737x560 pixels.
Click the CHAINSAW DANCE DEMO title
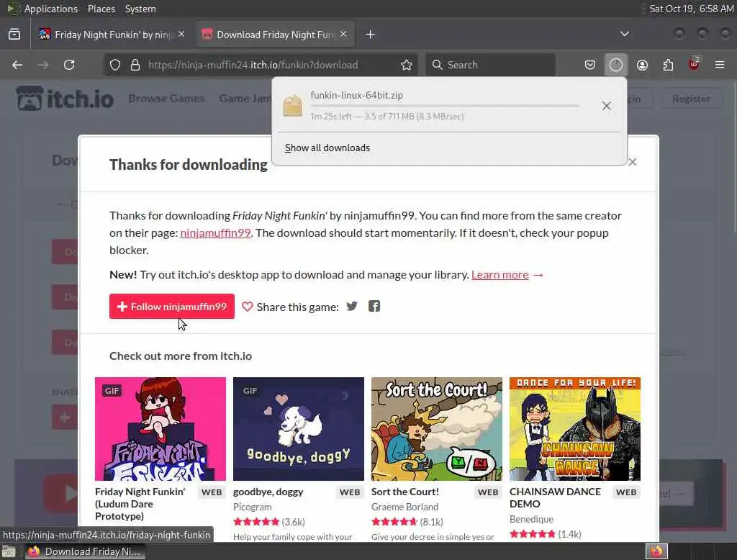pos(555,497)
